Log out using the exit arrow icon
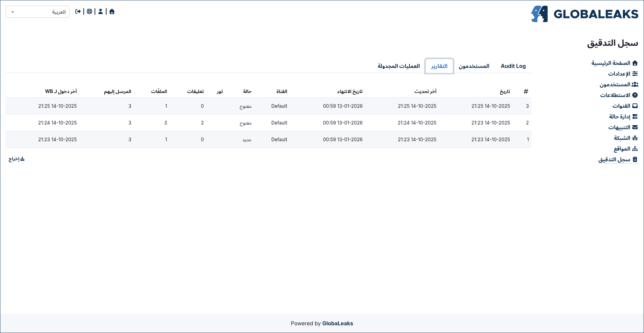 [78, 11]
